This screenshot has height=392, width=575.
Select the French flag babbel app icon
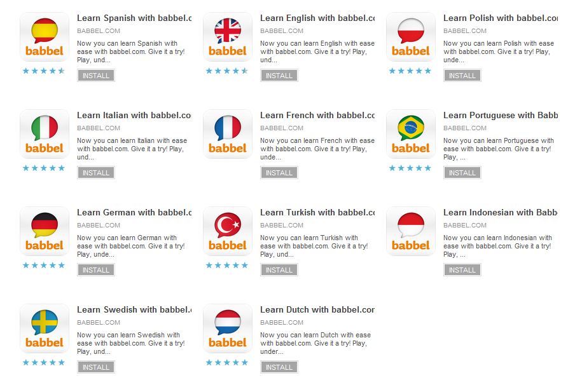pos(227,134)
